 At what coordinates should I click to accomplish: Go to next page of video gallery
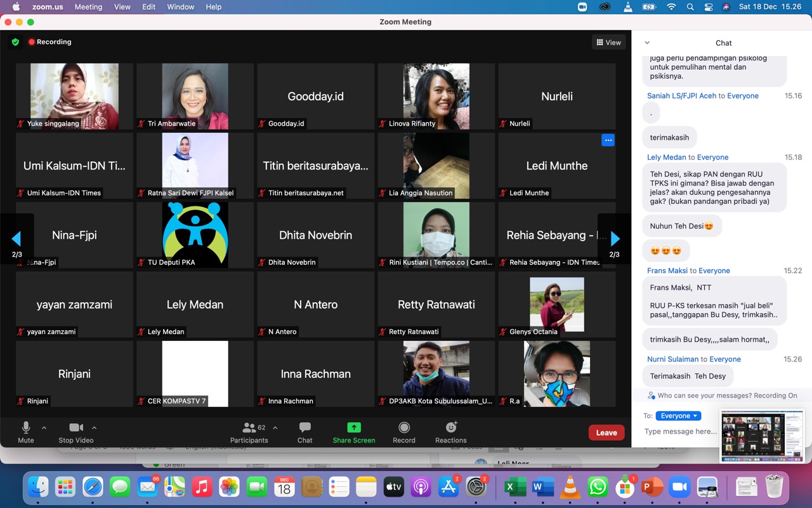tap(614, 239)
